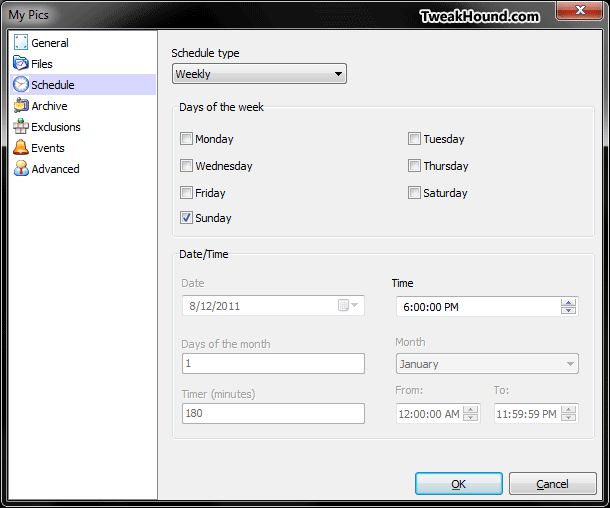
Task: Click the Archive icon in sidebar
Action: coord(21,105)
